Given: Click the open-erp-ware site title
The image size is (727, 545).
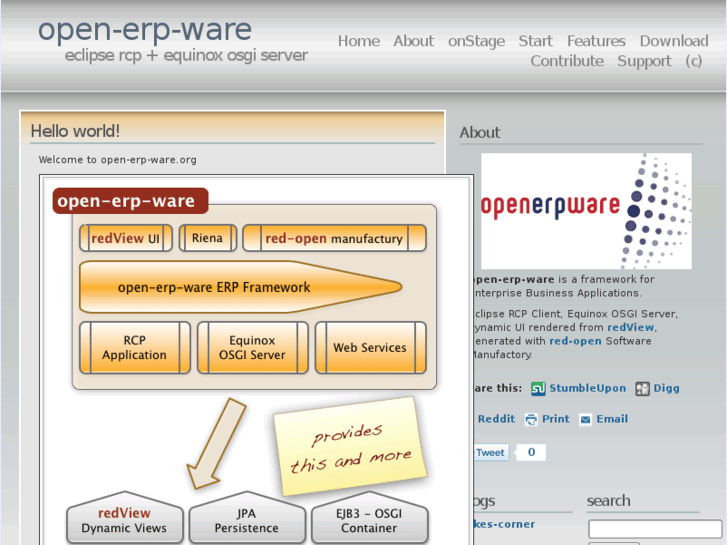Looking at the screenshot, I should pos(145,30).
